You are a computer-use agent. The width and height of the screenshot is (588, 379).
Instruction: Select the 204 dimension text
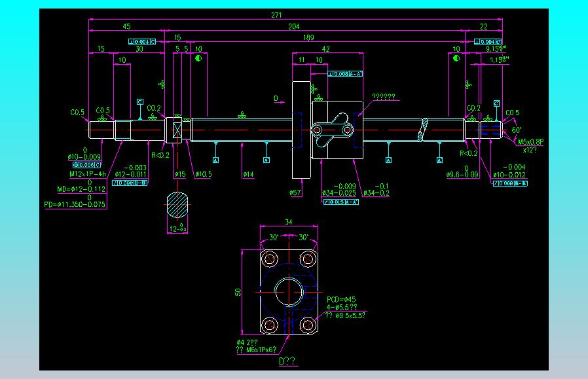coord(293,26)
